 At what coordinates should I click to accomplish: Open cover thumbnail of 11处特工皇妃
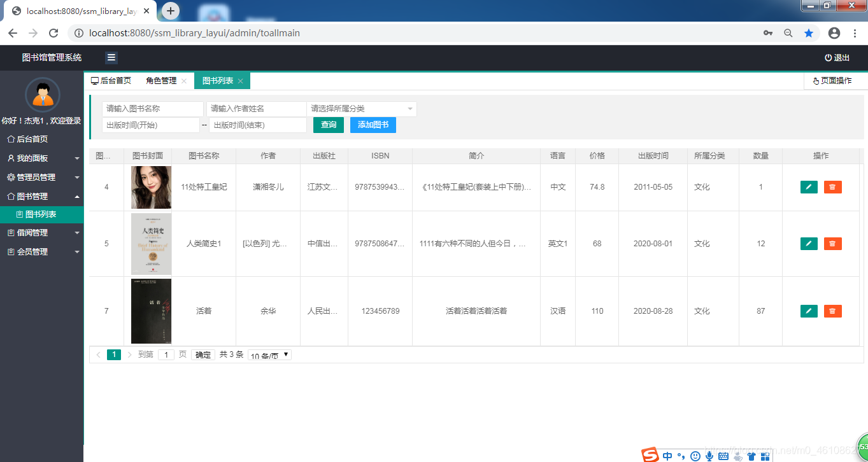(x=151, y=187)
